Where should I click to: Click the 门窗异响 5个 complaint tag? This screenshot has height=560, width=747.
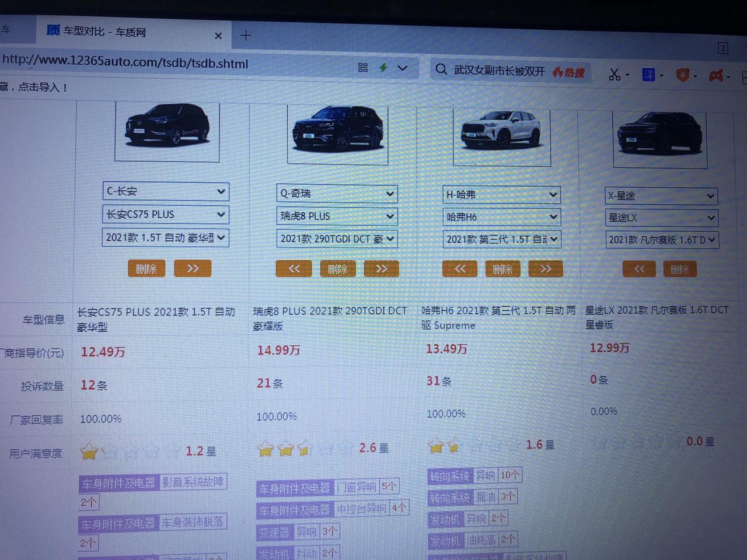327,487
